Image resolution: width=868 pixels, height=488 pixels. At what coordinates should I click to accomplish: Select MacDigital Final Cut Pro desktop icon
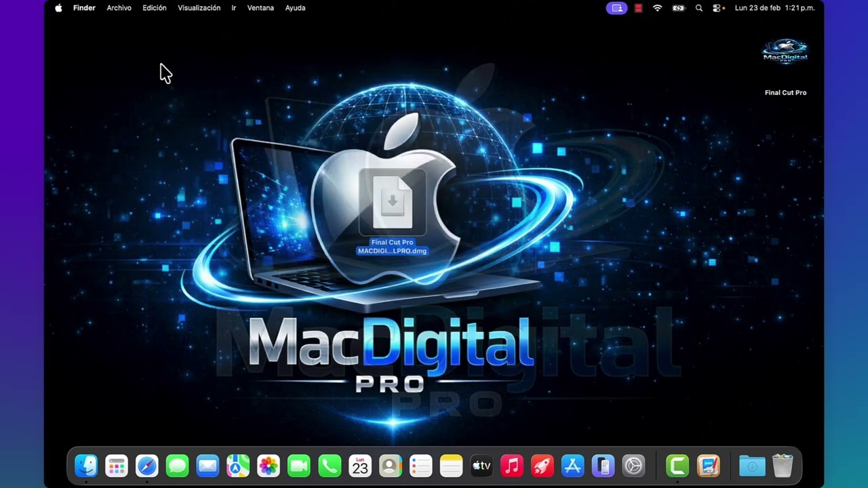(x=785, y=66)
